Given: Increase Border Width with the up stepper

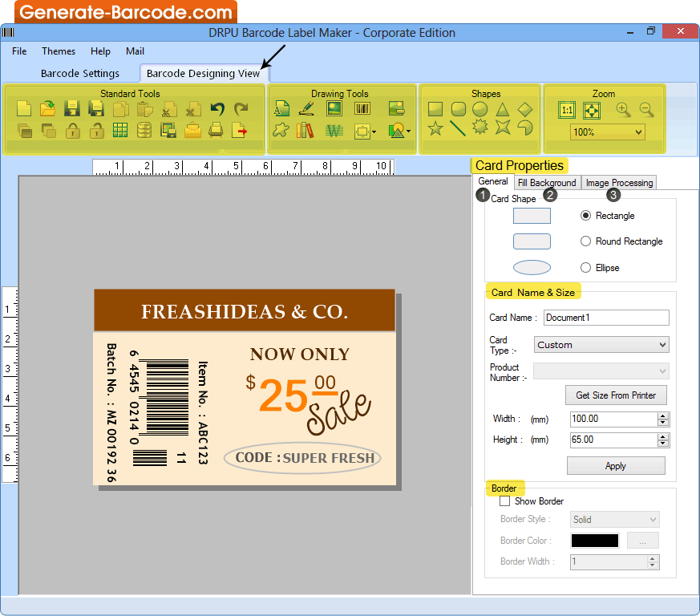Looking at the screenshot, I should [x=652, y=558].
